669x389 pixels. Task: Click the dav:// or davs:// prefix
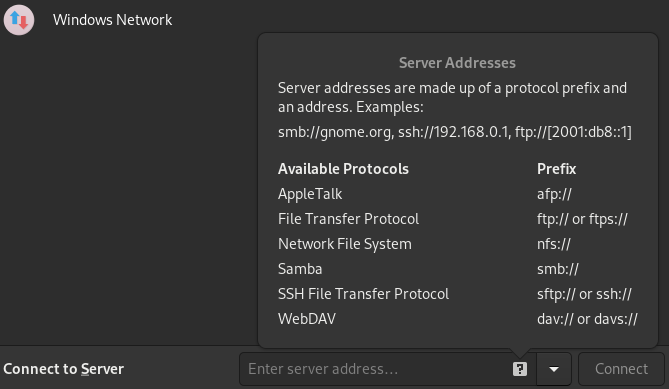[587, 319]
